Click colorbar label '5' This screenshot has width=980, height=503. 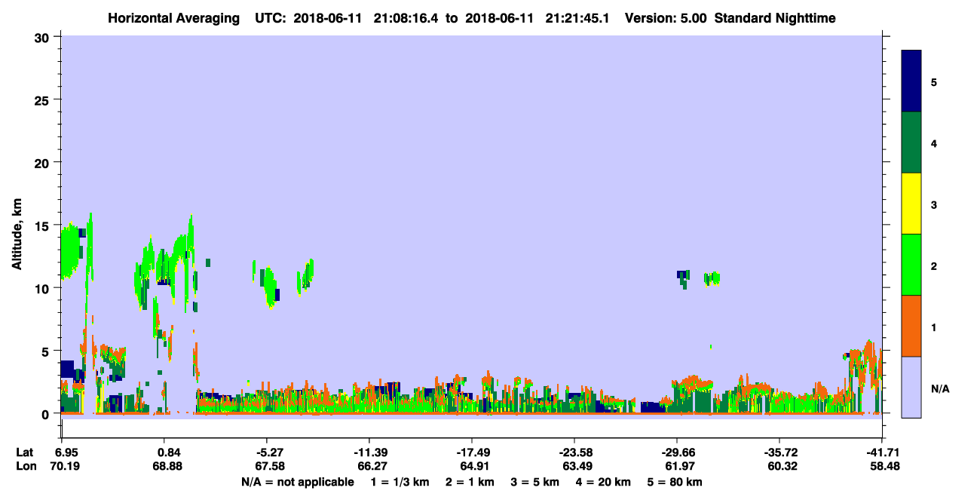tap(934, 81)
